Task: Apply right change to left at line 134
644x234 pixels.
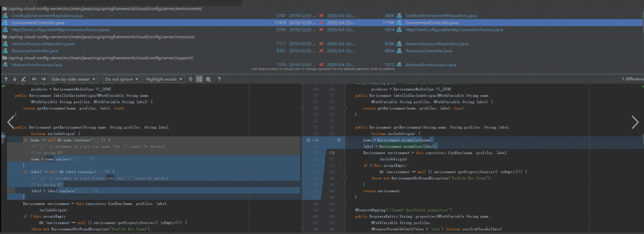Action: 339,139
